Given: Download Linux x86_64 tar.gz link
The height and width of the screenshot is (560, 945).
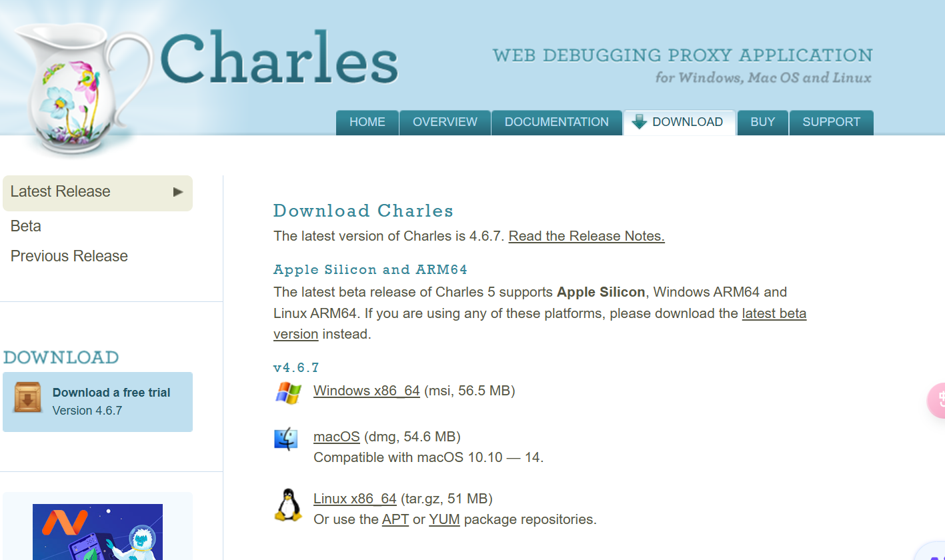Looking at the screenshot, I should [x=355, y=499].
